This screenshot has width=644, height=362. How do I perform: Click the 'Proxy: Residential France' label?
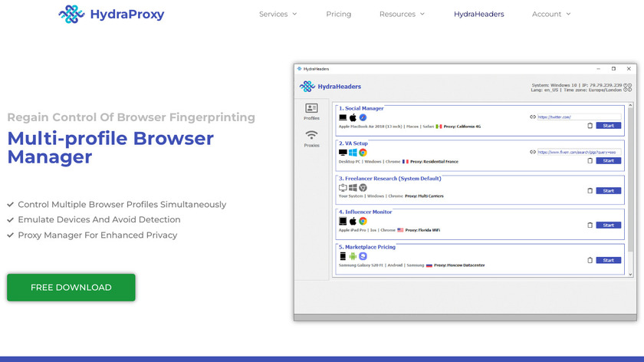click(x=434, y=162)
